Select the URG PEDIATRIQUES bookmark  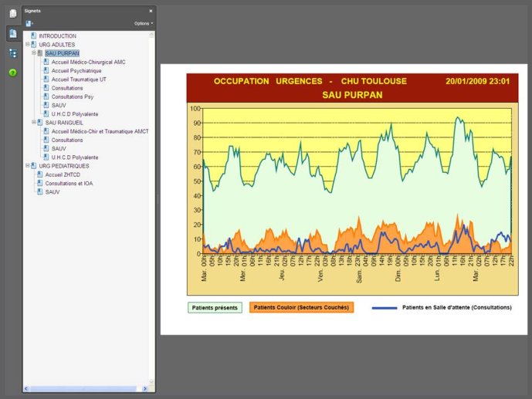[64, 166]
